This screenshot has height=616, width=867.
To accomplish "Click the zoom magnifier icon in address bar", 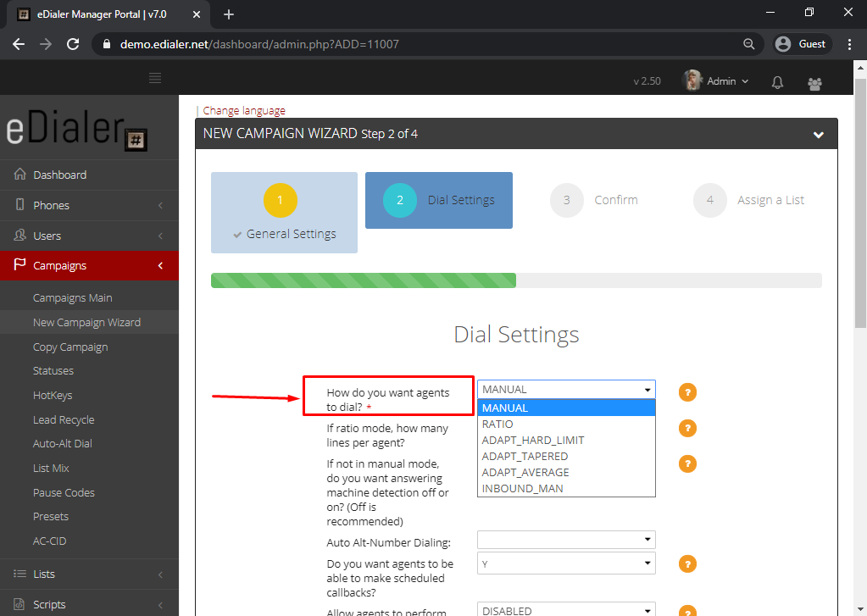I will (748, 44).
